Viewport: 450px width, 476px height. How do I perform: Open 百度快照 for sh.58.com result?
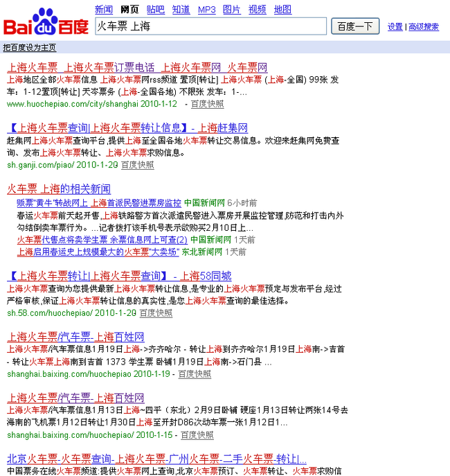tap(156, 313)
